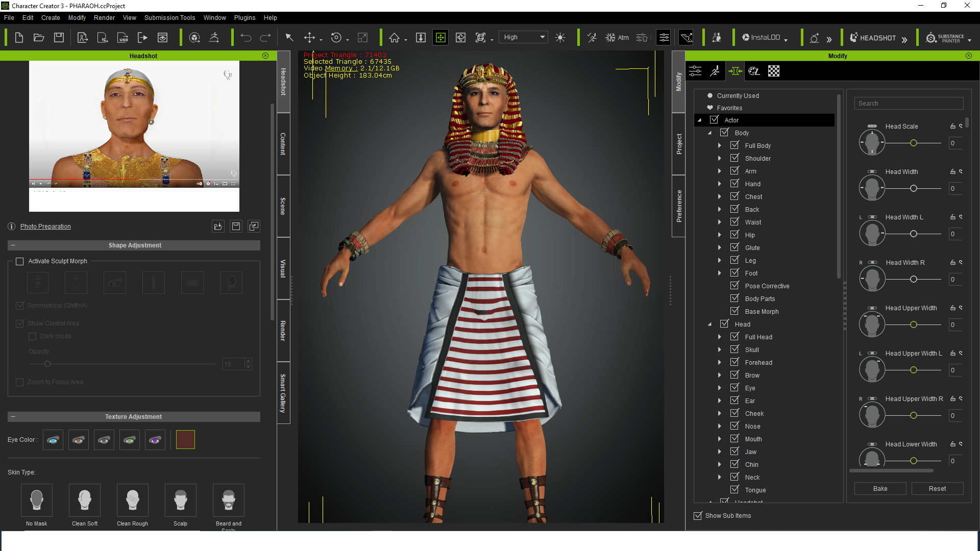980x551 pixels.
Task: Click the Undo arrow icon
Action: tap(246, 38)
